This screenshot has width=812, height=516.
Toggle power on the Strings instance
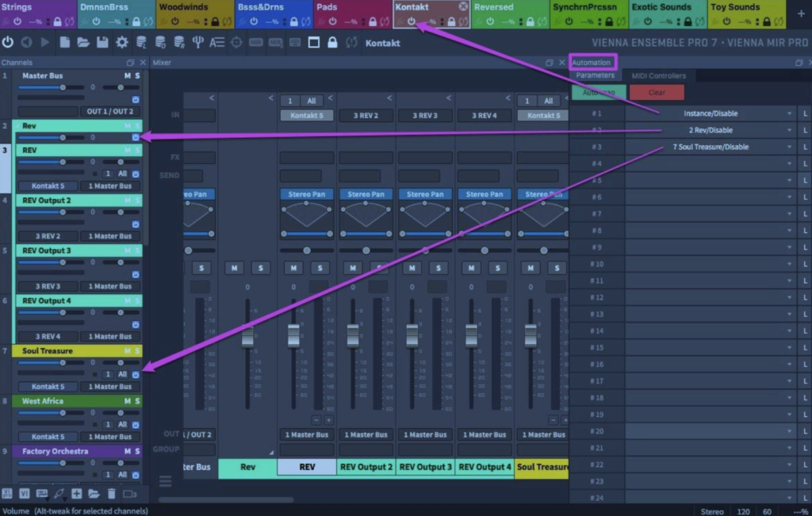pyautogui.click(x=17, y=21)
